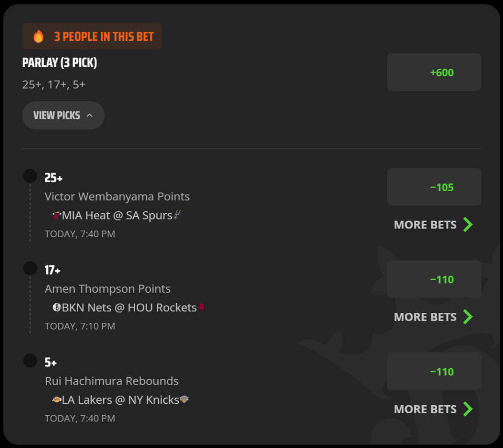Click the Brooklyn Nets team logo
Screen dimensions: 503x448
(x=57, y=308)
